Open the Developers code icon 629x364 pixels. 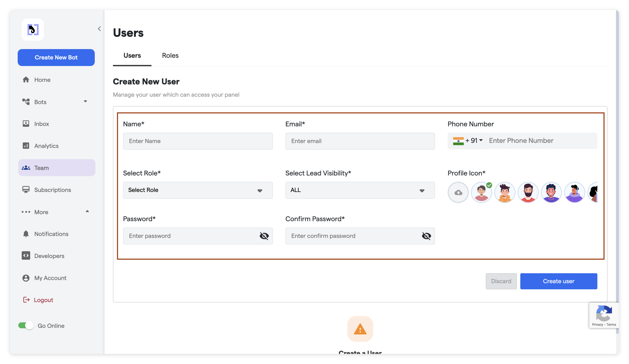pos(26,256)
